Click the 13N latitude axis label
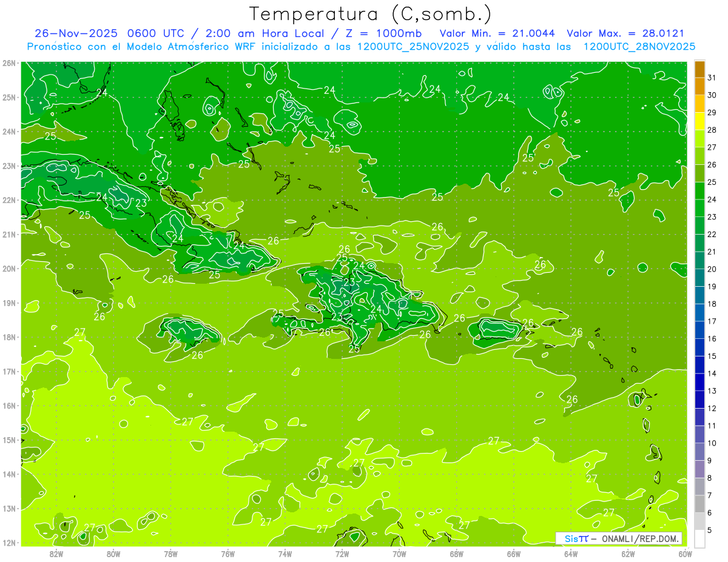The width and height of the screenshot is (728, 562). point(10,508)
